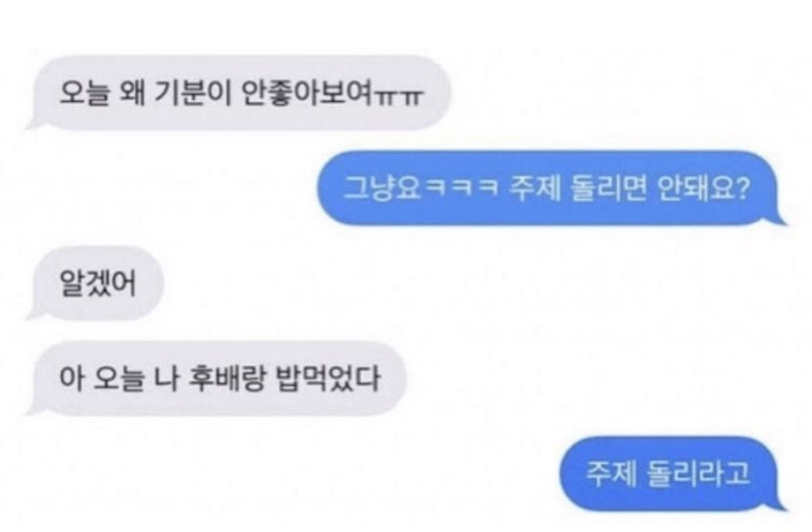
Task: Click the word '밥먹었다' in the gray bubble
Action: [x=330, y=378]
